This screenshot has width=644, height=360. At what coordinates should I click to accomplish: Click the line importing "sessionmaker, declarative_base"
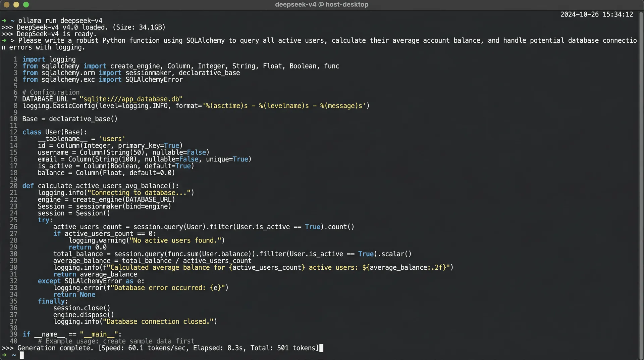point(131,73)
